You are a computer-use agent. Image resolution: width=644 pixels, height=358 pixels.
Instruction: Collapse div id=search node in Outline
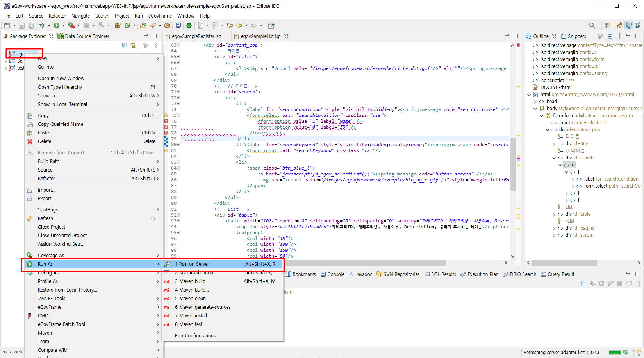tap(554, 158)
